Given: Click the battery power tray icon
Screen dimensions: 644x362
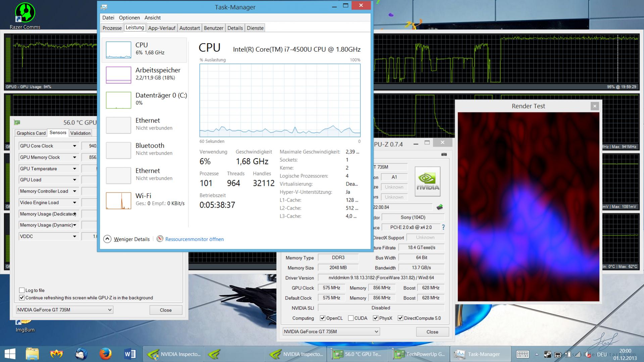Looking at the screenshot, I should (x=568, y=354).
